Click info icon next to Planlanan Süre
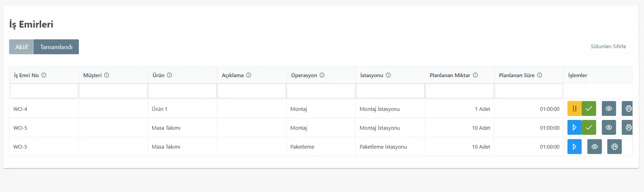 540,75
